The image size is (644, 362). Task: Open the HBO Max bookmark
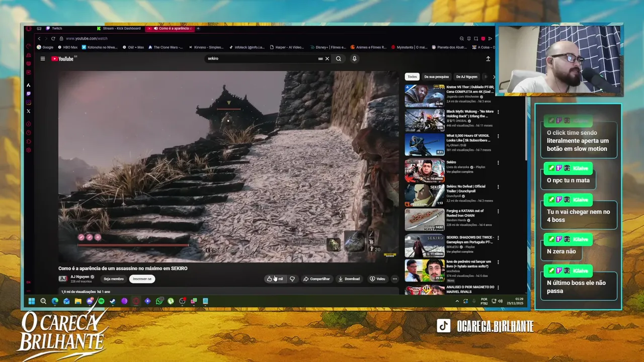tap(68, 47)
